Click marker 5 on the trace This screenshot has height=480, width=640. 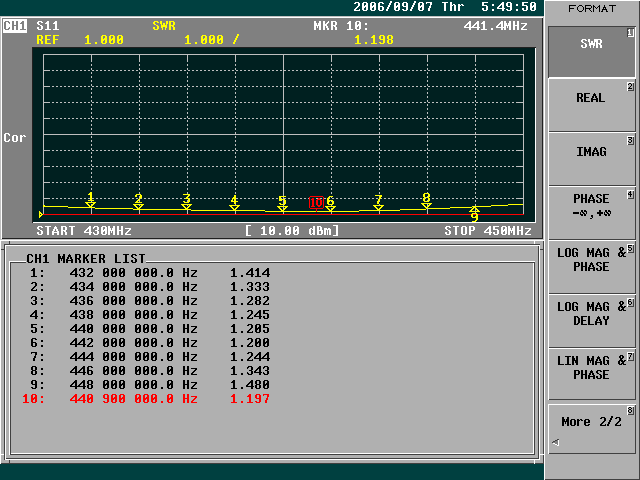click(x=282, y=203)
